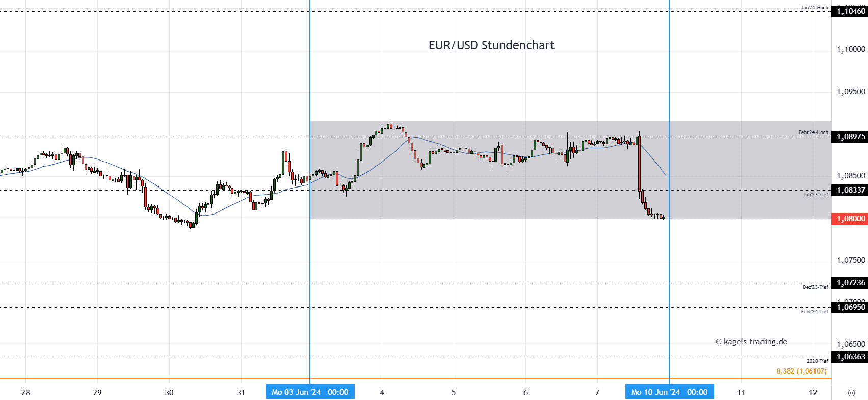Click the Mo 10 Jun '24 date marker
The image size is (868, 400).
[669, 392]
